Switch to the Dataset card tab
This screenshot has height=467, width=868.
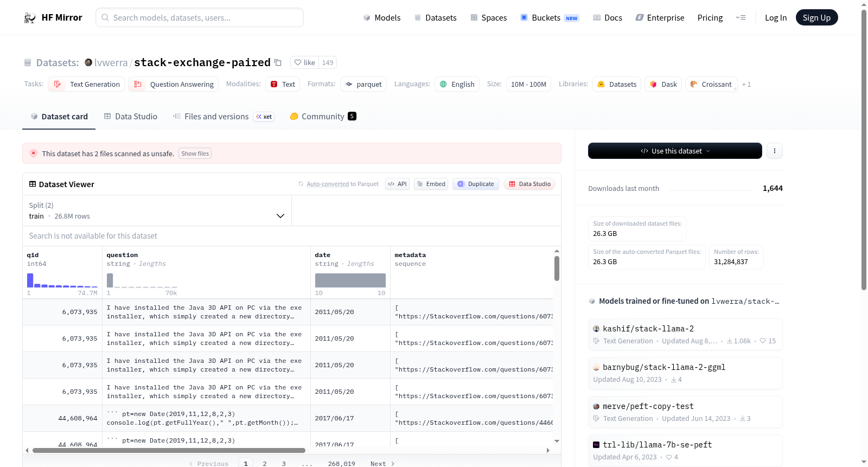(x=59, y=116)
